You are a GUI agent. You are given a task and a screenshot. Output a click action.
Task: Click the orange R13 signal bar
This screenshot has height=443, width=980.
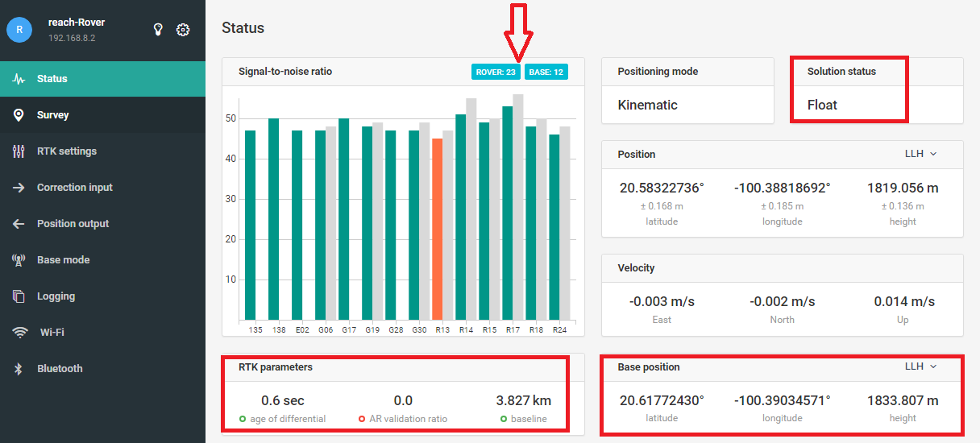click(x=437, y=229)
